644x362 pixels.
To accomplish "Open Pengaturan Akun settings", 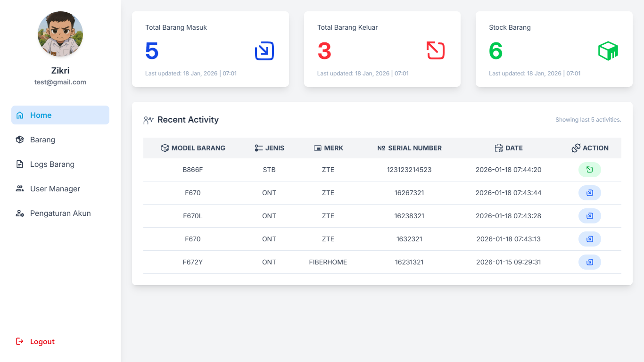I will 60,213.
